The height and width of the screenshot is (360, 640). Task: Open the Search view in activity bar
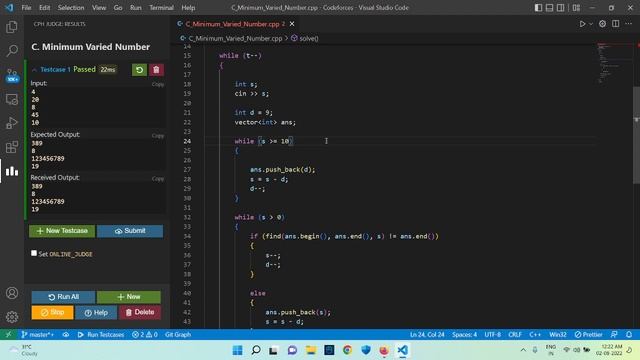tap(12, 51)
